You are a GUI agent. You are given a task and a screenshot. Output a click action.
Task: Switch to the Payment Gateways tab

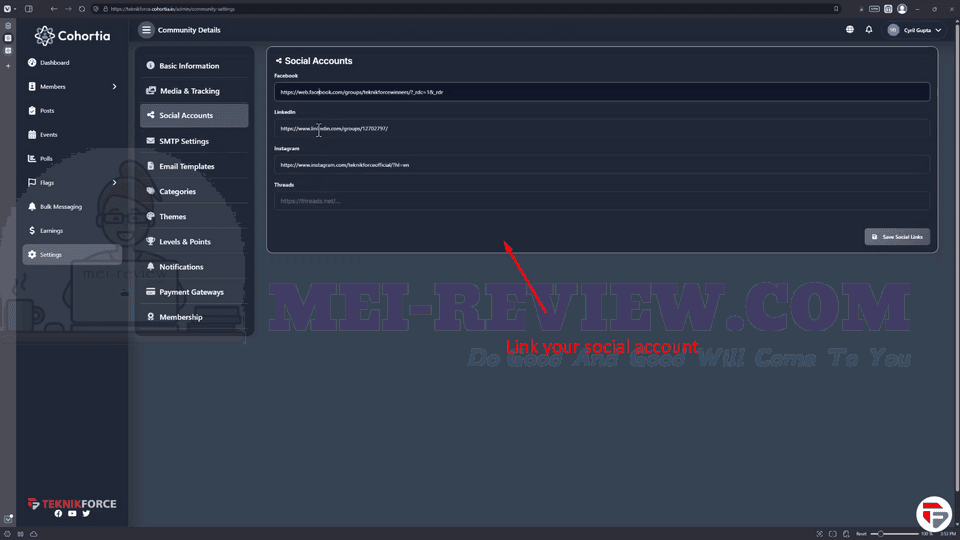point(194,291)
